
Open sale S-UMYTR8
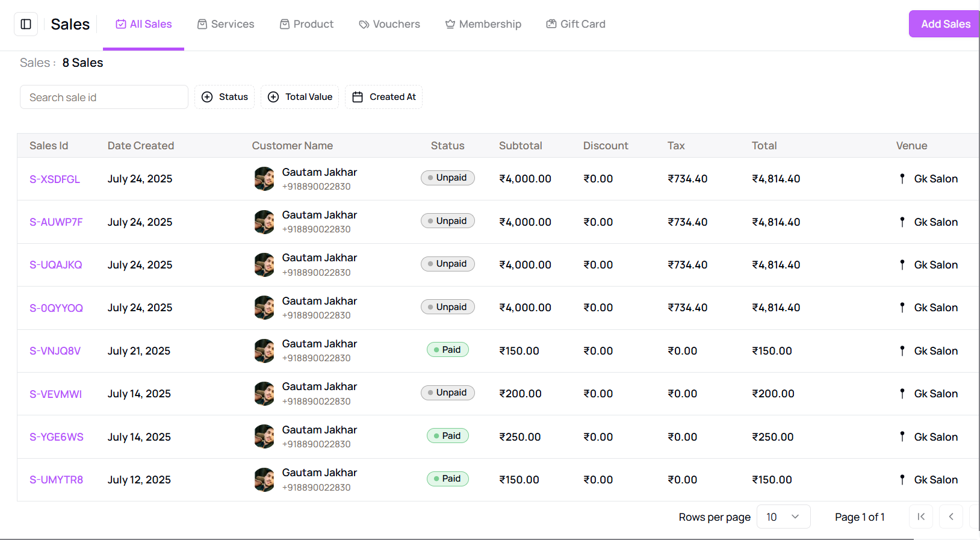coord(57,480)
